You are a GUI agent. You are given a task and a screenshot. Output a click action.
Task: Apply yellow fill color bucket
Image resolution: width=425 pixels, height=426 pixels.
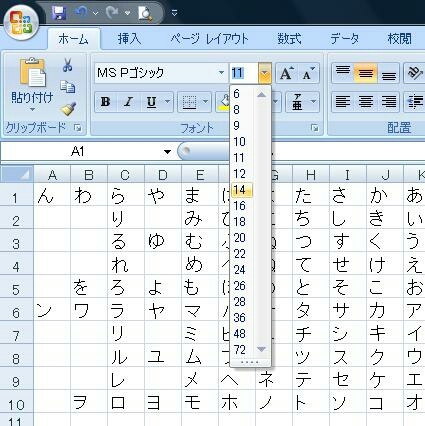(224, 102)
